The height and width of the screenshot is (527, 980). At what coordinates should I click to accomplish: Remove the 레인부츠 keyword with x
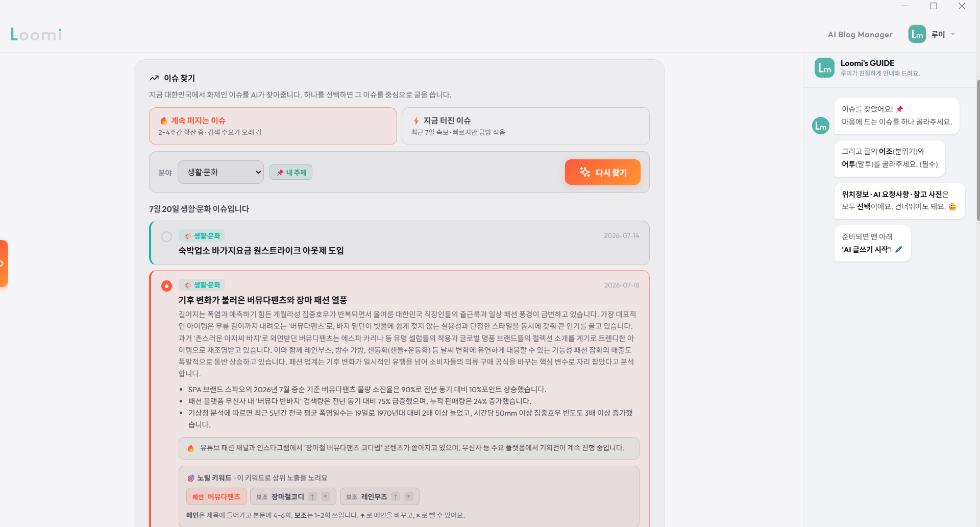pos(409,496)
